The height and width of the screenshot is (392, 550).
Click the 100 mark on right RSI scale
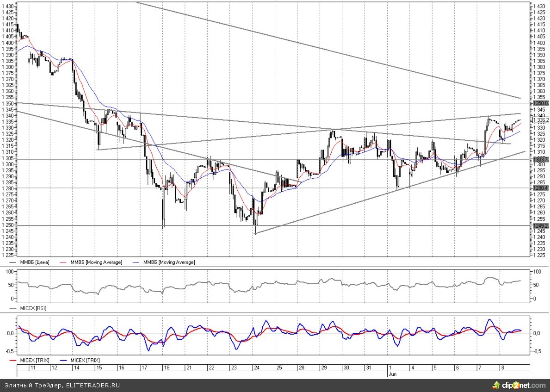[538, 272]
